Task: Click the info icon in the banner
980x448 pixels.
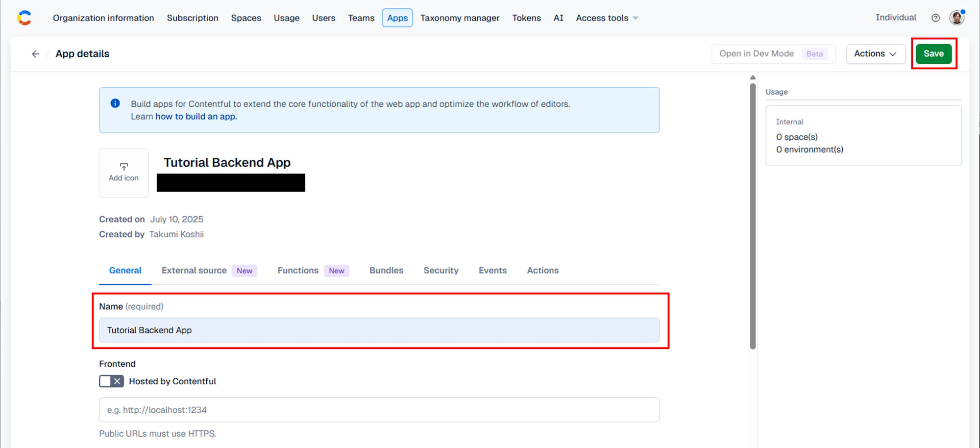Action: pyautogui.click(x=115, y=103)
